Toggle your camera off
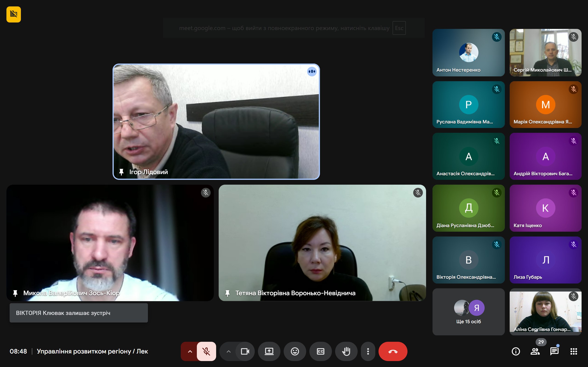Image resolution: width=588 pixels, height=367 pixels. pyautogui.click(x=245, y=351)
